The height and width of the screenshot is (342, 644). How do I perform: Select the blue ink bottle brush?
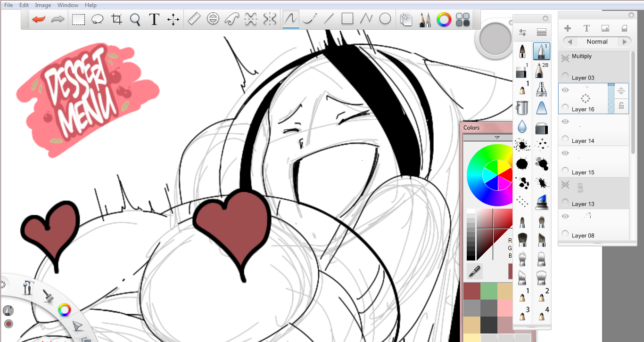pyautogui.click(x=541, y=202)
